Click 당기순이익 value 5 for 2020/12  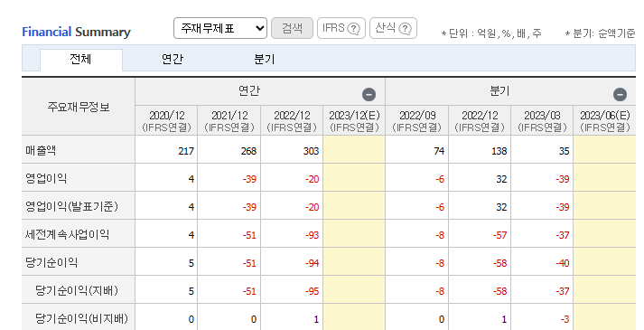191,263
